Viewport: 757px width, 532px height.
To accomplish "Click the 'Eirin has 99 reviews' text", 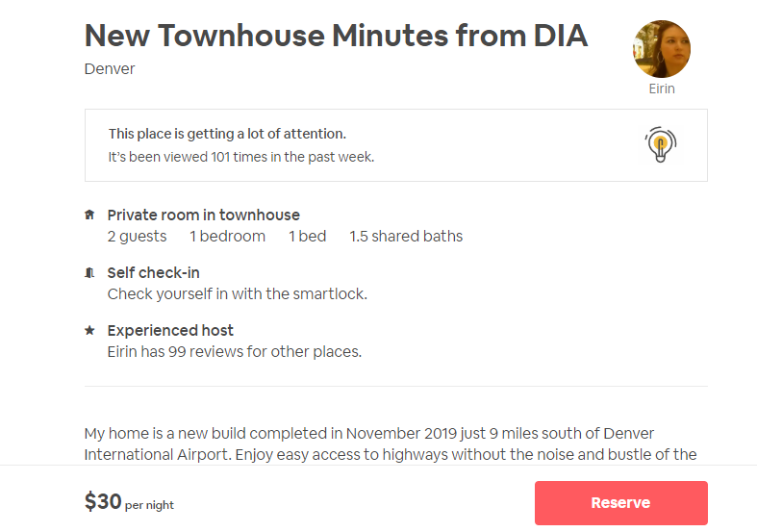I will (234, 352).
